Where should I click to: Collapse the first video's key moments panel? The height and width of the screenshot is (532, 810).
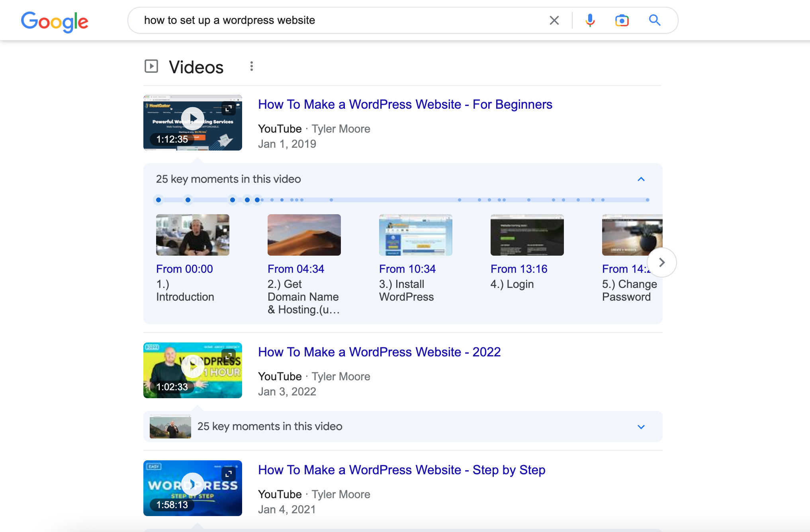641,179
